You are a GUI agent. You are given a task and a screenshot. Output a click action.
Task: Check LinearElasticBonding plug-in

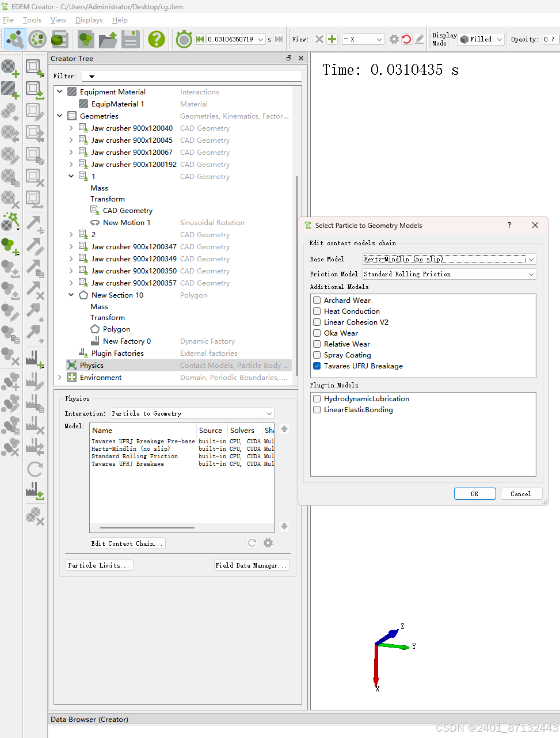pos(317,409)
